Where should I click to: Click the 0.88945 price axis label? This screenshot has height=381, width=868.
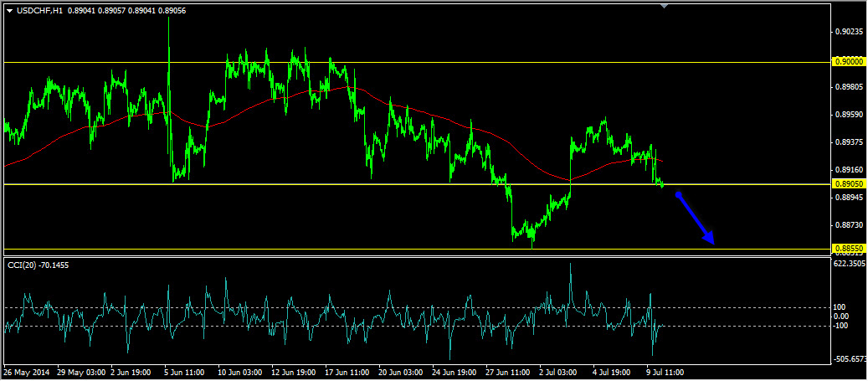click(850, 197)
